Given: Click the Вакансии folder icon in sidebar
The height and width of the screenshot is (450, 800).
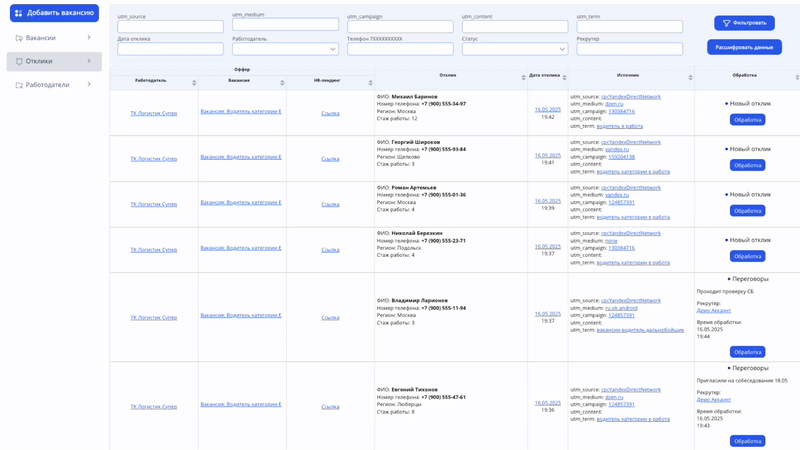Looking at the screenshot, I should 19,38.
